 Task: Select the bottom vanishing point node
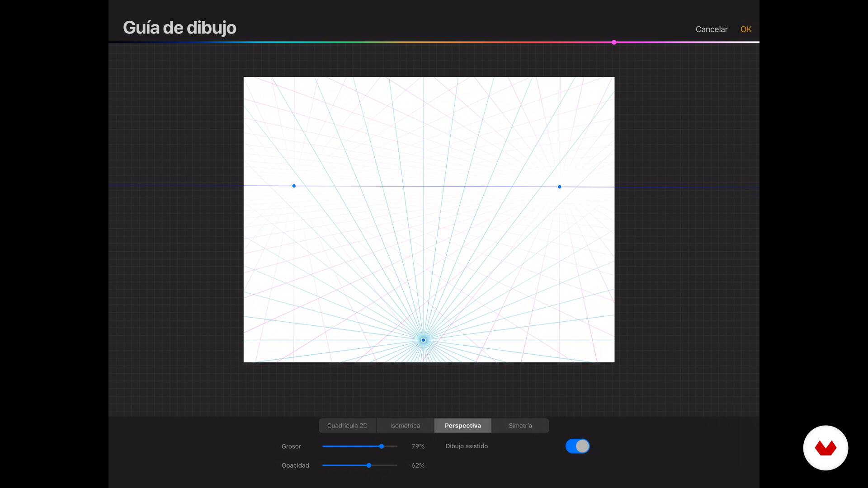tap(423, 340)
